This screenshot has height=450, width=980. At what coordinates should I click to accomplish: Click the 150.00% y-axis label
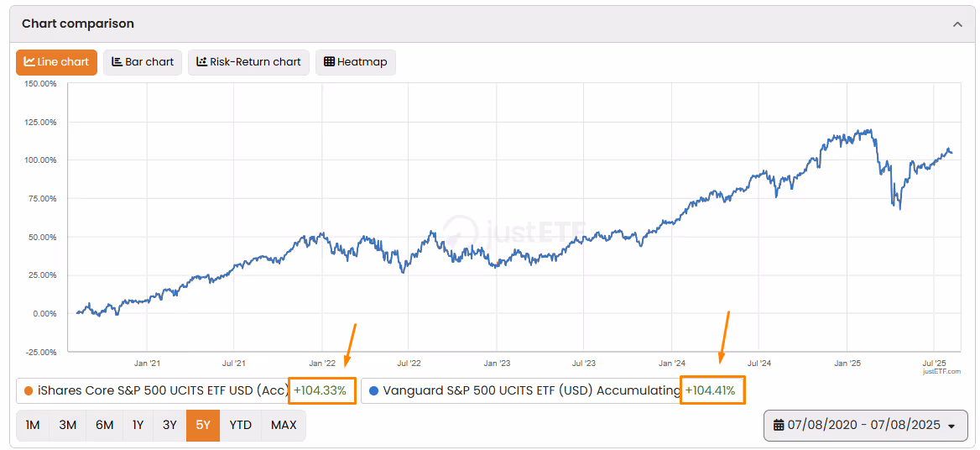coord(39,83)
